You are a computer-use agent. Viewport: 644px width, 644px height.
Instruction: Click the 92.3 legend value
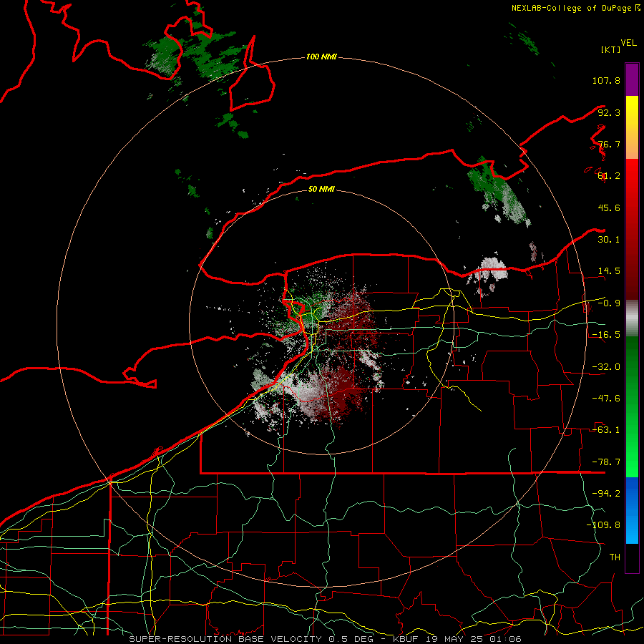pos(609,112)
